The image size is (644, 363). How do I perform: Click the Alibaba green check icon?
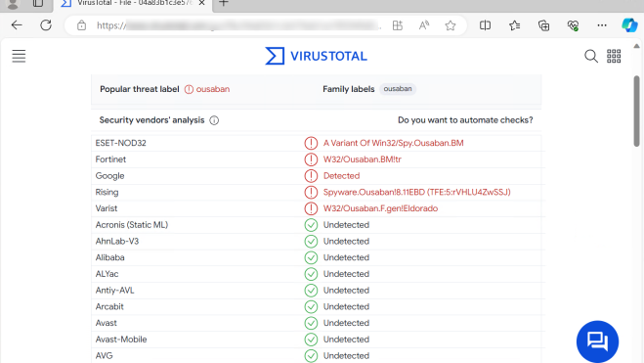(311, 257)
